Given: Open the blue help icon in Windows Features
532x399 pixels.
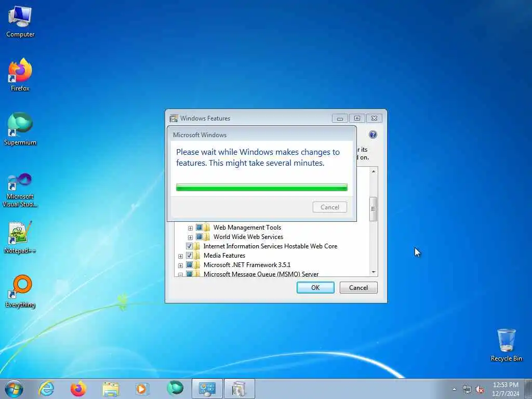Looking at the screenshot, I should 373,135.
